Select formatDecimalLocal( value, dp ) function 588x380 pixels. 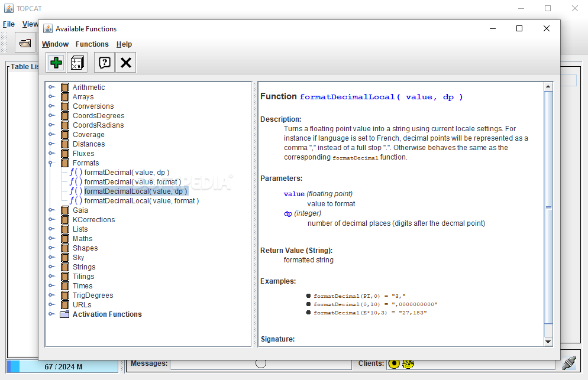pos(135,191)
